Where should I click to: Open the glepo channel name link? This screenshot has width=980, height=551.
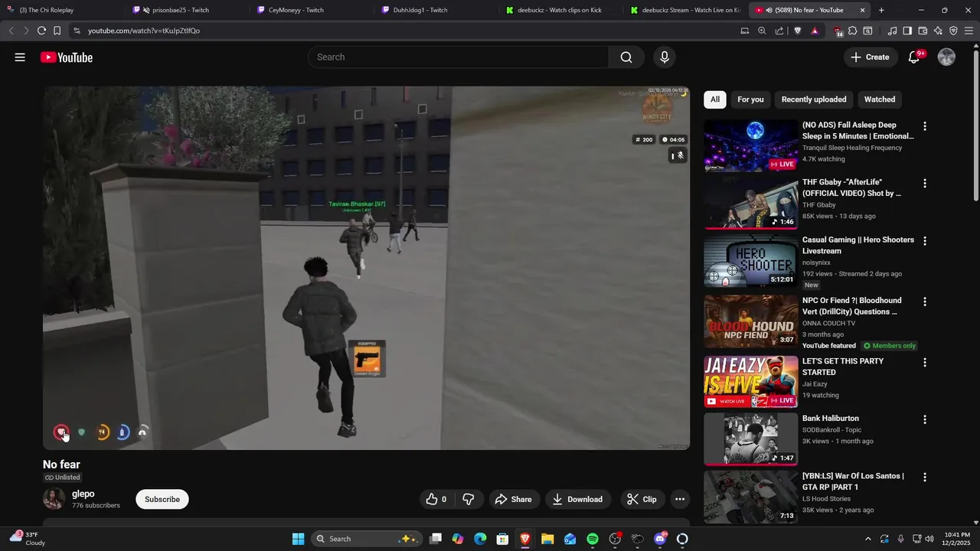pos(83,494)
